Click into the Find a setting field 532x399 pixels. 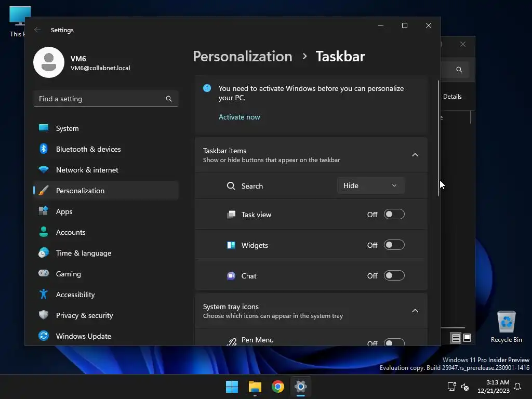pyautogui.click(x=106, y=99)
